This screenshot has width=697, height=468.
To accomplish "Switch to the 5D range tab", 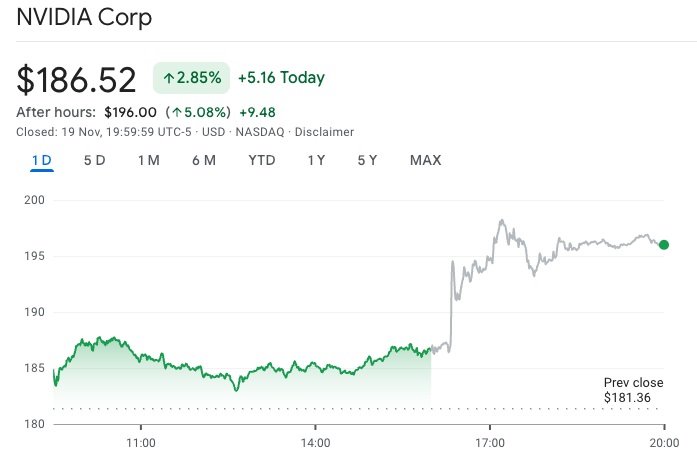I will click(95, 160).
